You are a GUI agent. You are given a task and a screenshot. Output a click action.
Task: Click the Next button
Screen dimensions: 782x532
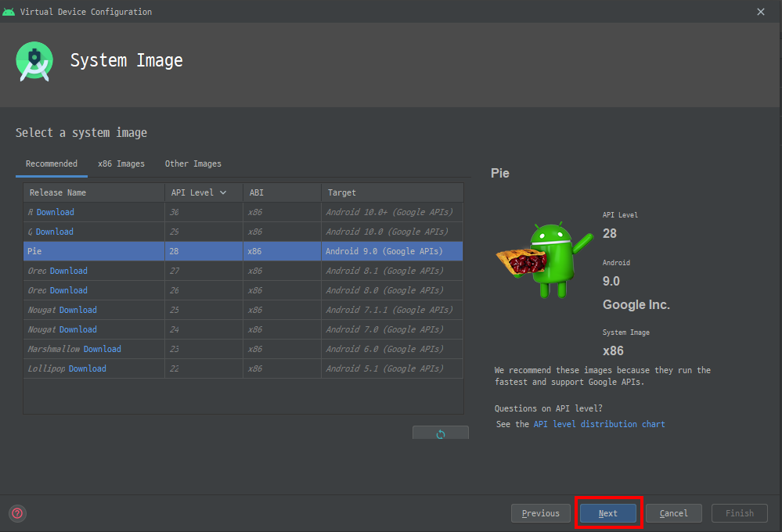[608, 513]
